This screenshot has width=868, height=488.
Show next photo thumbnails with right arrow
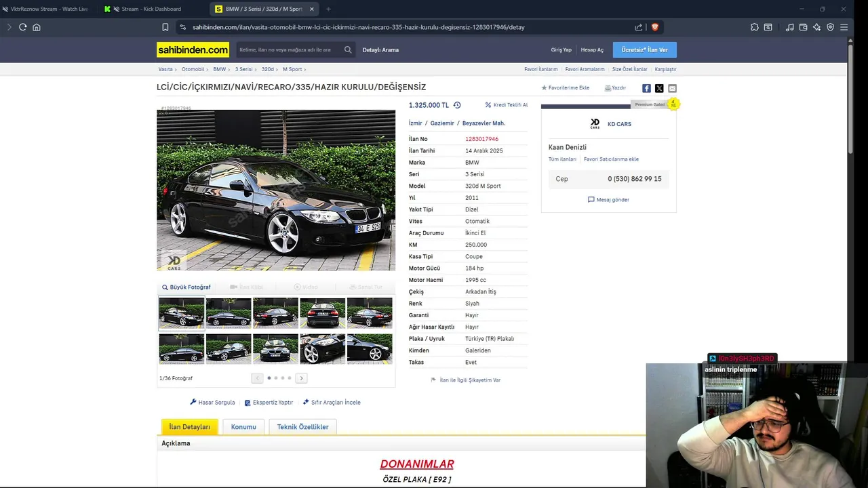(x=301, y=378)
